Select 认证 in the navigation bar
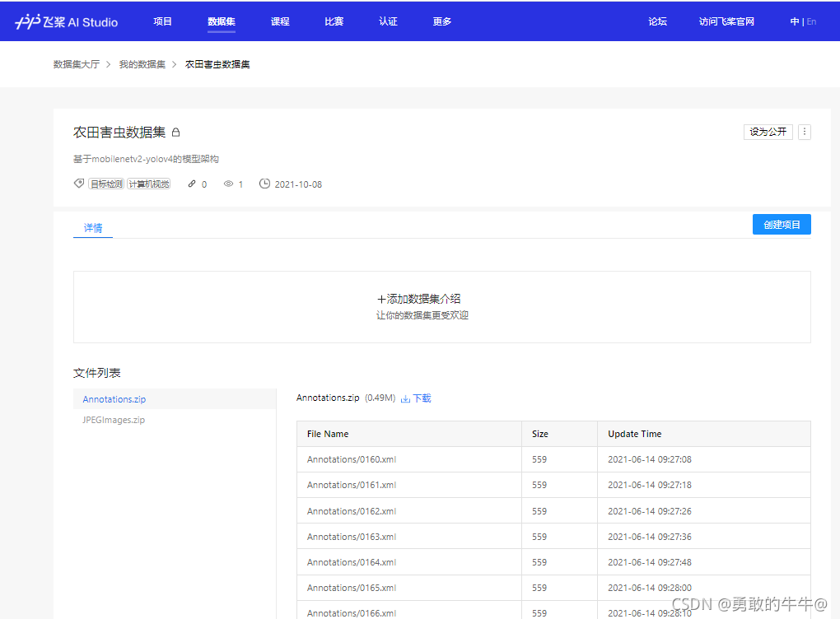 (388, 21)
